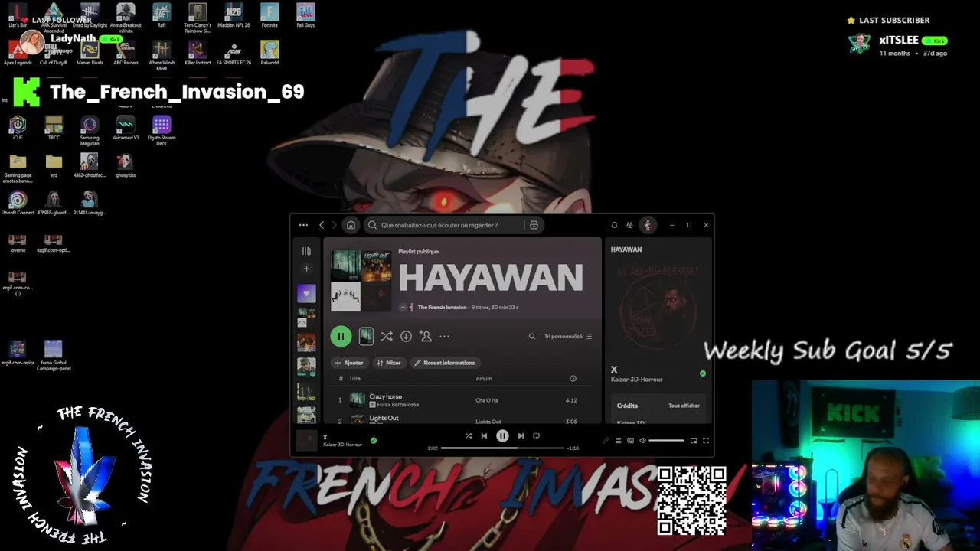Open the EA SPORTS FC 26 shortcut
This screenshot has width=980, height=551.
coord(234,53)
